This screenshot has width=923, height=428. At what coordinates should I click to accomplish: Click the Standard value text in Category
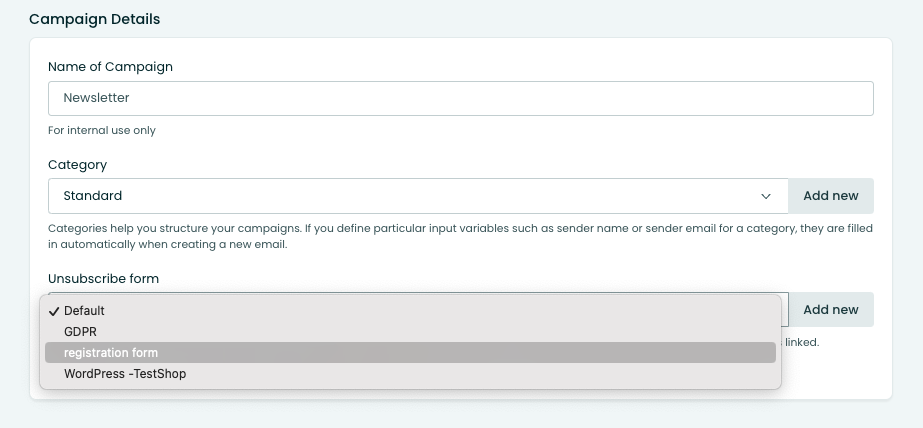pyautogui.click(x=92, y=196)
